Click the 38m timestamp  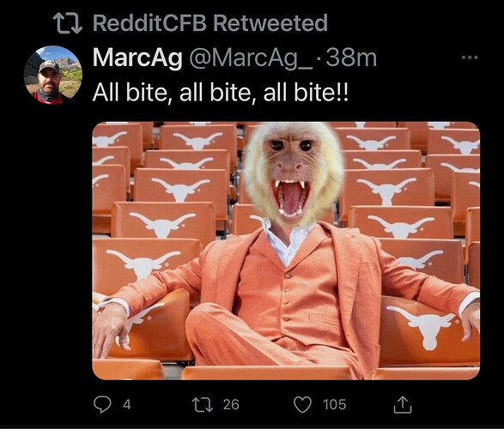tap(351, 58)
